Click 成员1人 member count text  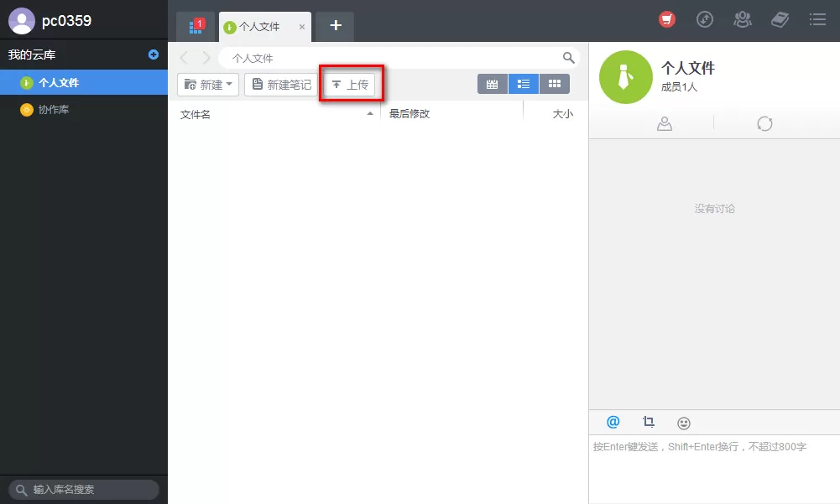click(679, 87)
